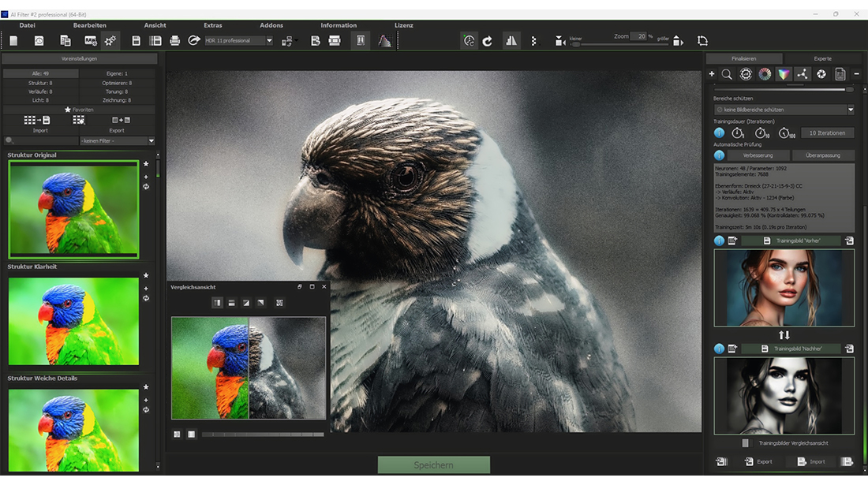Click the print icon in the toolbar
The height and width of the screenshot is (485, 868).
(x=174, y=41)
